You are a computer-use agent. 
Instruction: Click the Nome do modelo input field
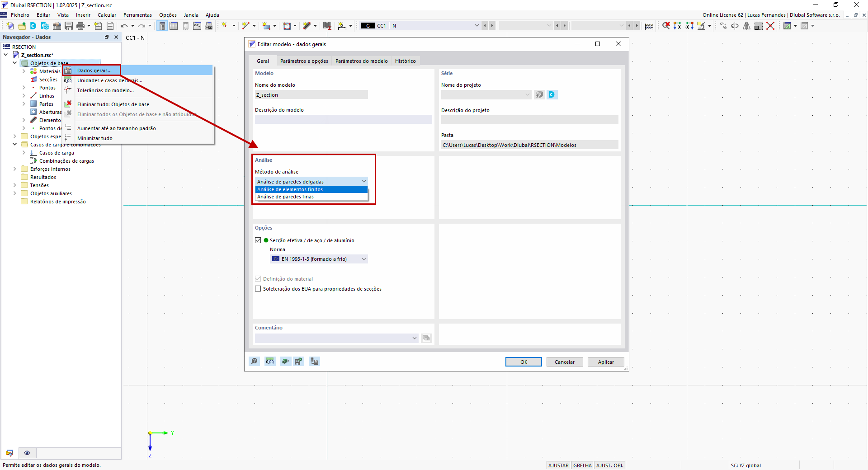pos(311,95)
